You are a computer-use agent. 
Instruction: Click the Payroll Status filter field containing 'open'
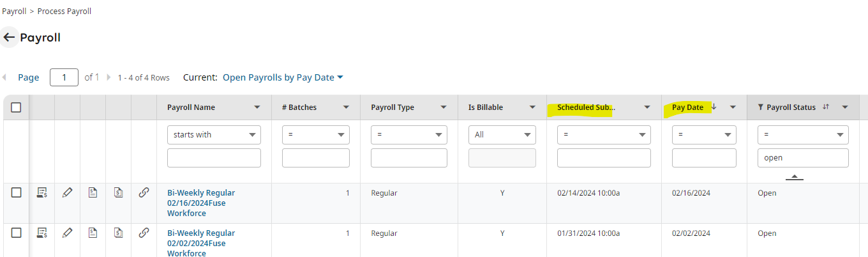[x=803, y=158]
